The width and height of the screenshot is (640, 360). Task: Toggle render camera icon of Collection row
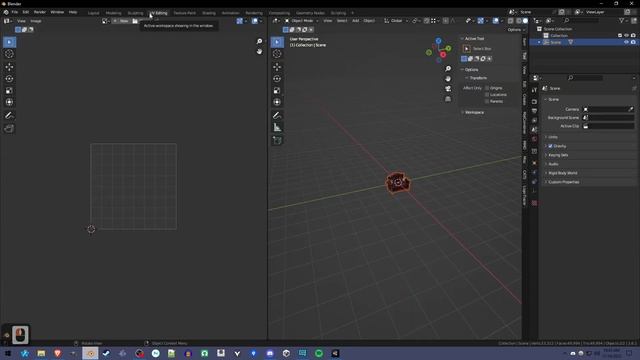click(x=633, y=36)
